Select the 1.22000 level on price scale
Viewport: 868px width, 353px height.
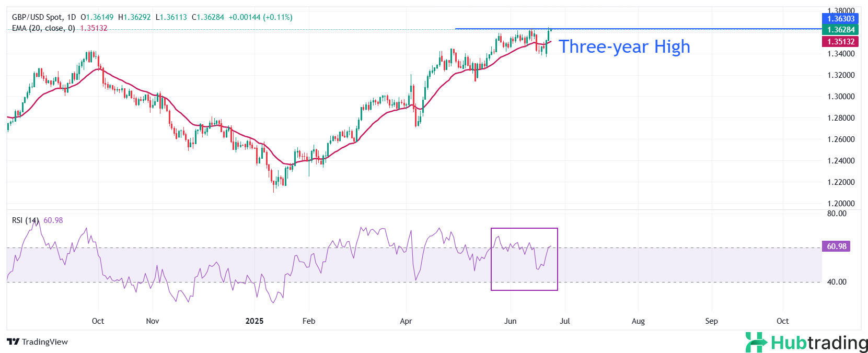tap(841, 182)
